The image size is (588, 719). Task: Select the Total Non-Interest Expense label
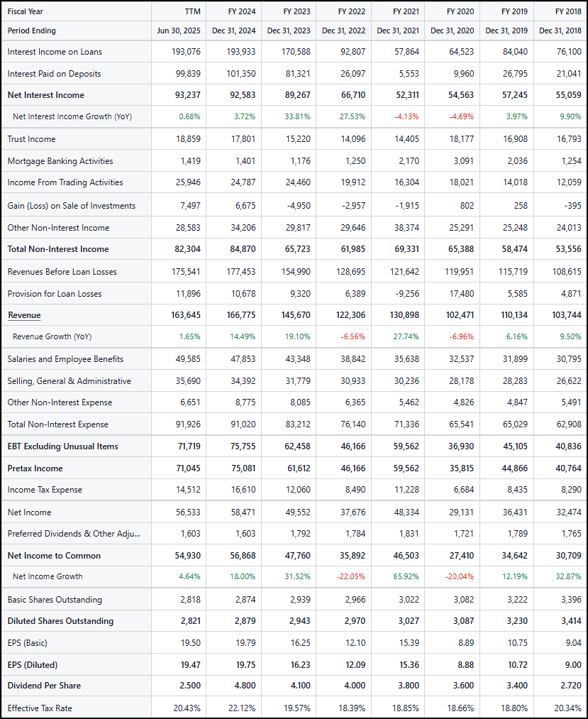point(57,424)
